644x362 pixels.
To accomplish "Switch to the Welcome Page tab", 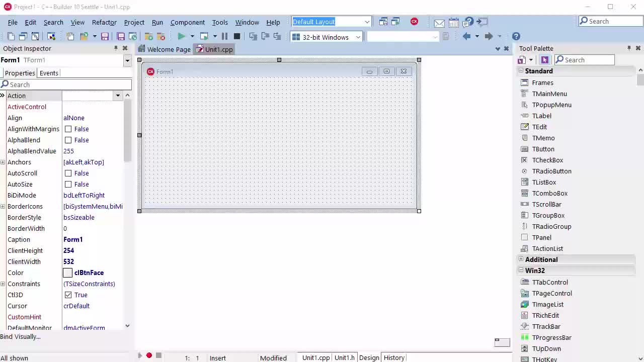I will click(x=165, y=49).
